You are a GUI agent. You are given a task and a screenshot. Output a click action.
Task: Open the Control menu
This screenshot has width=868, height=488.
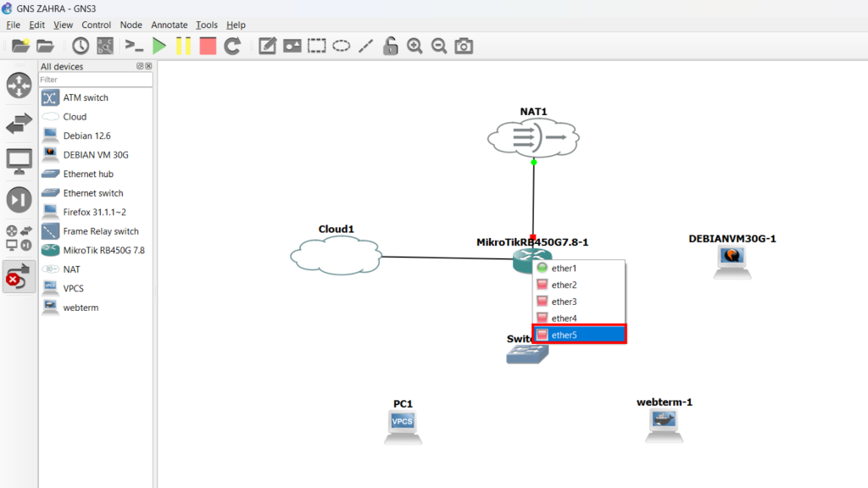96,25
